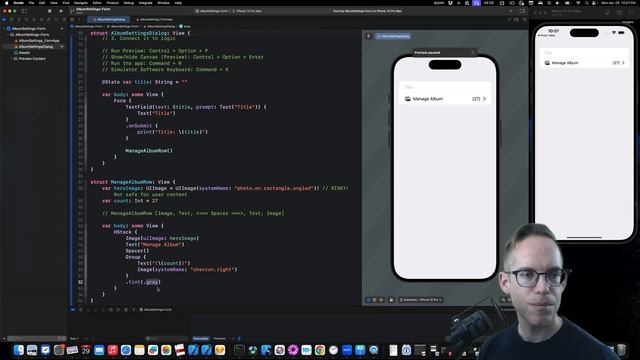Select the Executable tab in debug area
Screen dimensions: 640x360
[200, 338]
